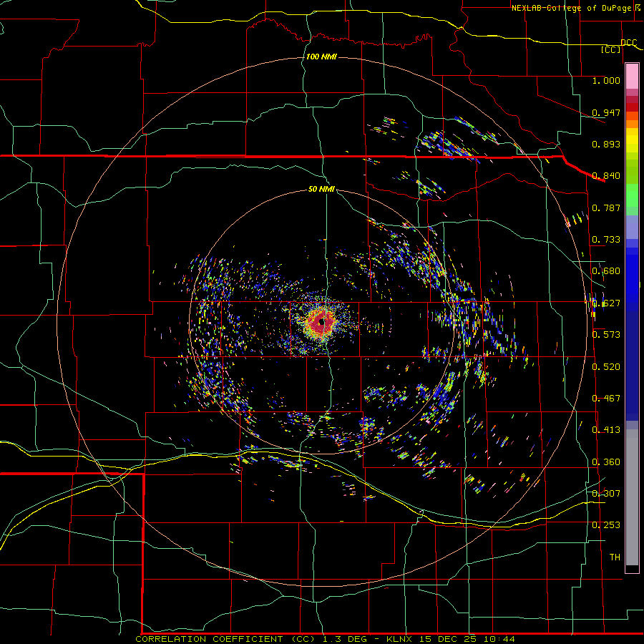Select the 0.360 scale value
Image resolution: width=644 pixels, height=644 pixels.
[606, 462]
